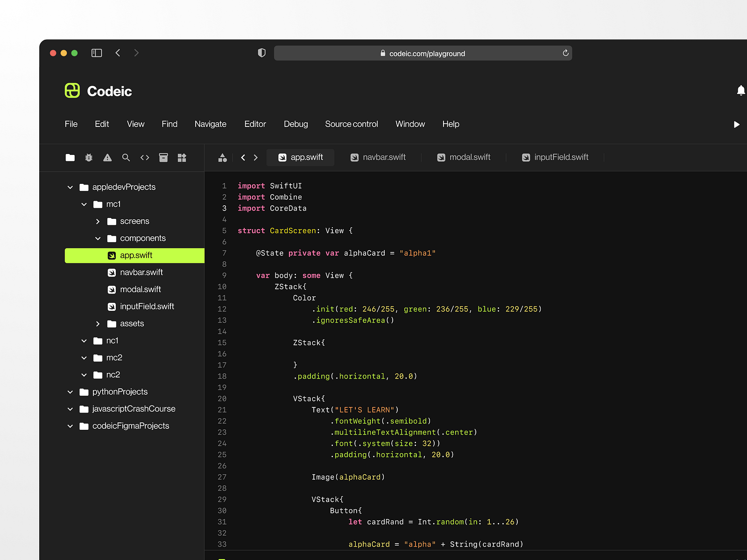Open the Source control menu

click(352, 124)
